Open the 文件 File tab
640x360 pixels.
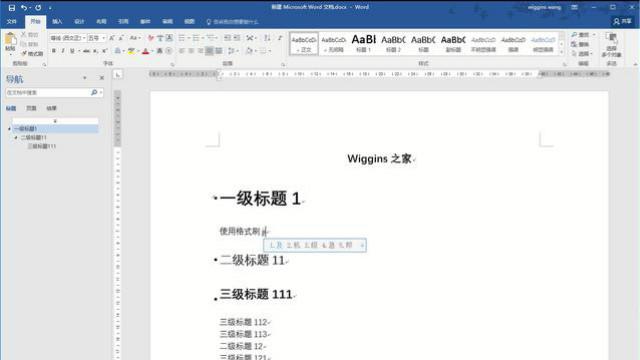11,21
